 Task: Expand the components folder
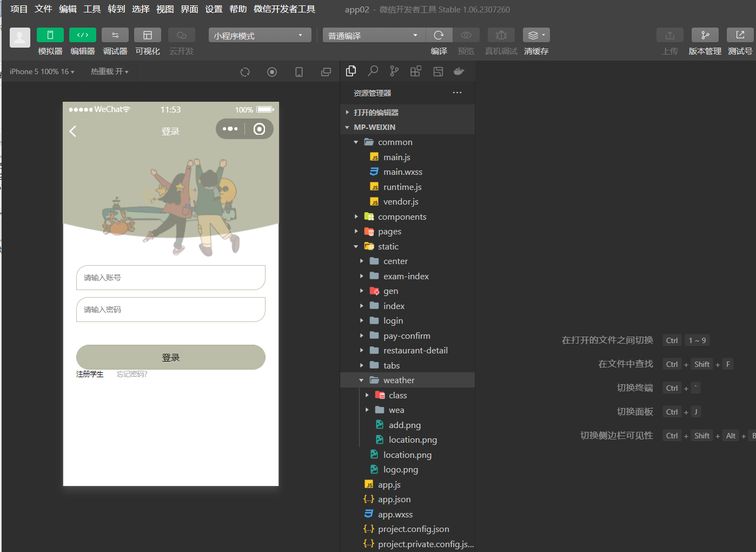(408, 216)
